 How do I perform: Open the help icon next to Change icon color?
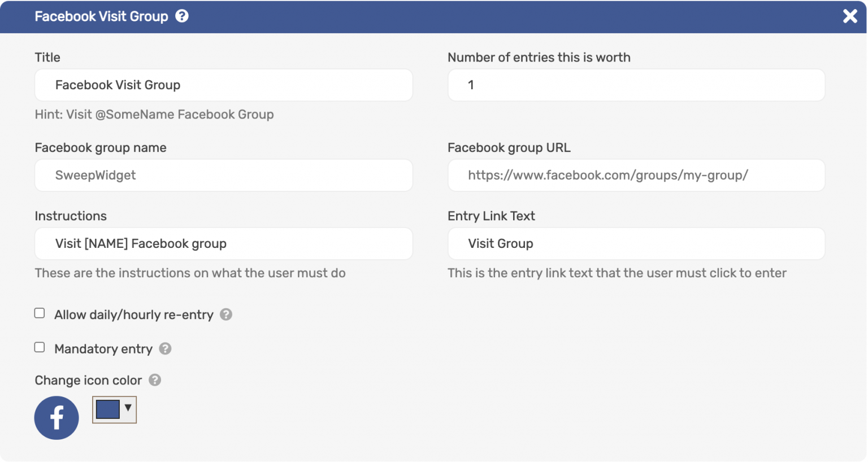point(155,380)
